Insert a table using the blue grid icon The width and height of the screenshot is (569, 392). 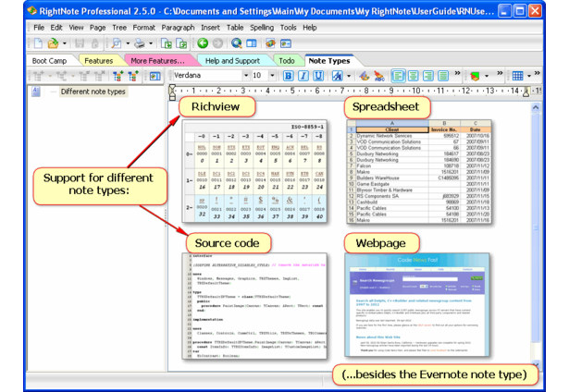[x=517, y=76]
